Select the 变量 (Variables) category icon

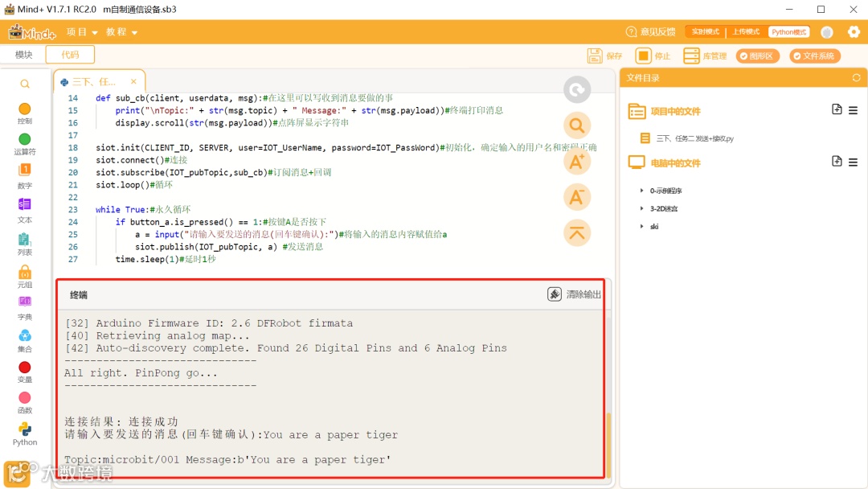point(24,368)
